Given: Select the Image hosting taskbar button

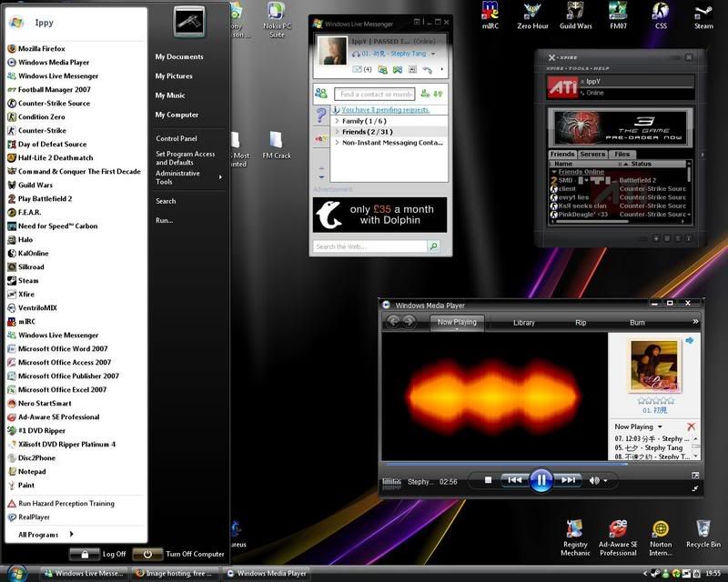Looking at the screenshot, I should (x=176, y=574).
